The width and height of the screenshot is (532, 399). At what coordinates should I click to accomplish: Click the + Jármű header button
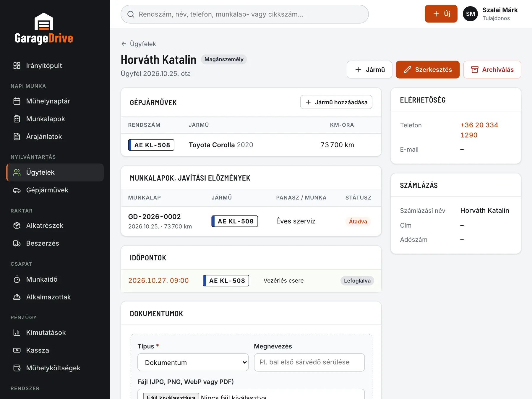coord(369,70)
